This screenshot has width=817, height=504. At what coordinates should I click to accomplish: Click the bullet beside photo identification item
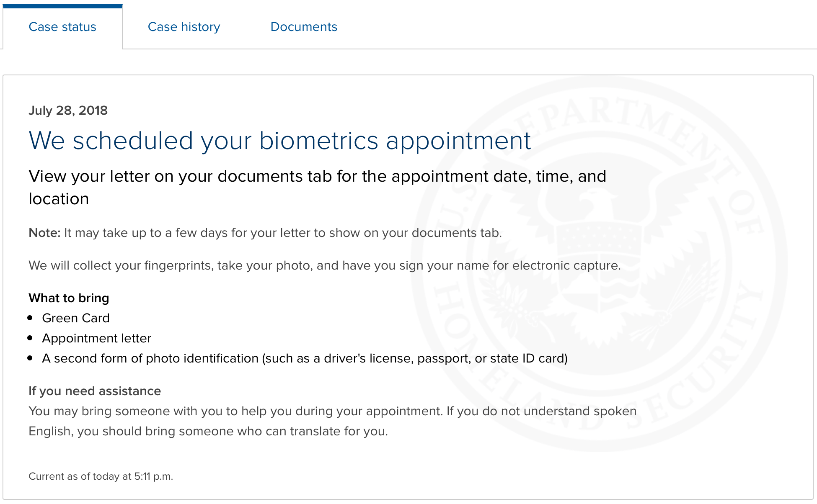[x=30, y=358]
